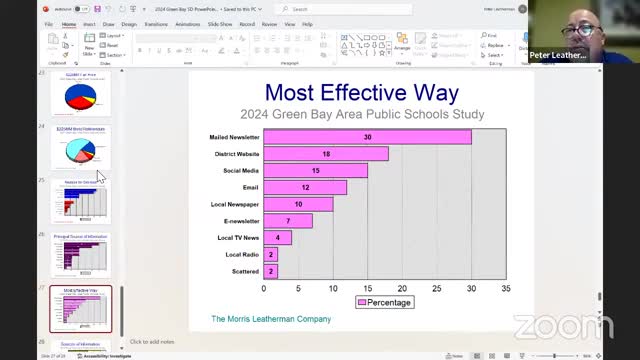Open the Design tab
This screenshot has width=640, height=360.
tap(129, 24)
